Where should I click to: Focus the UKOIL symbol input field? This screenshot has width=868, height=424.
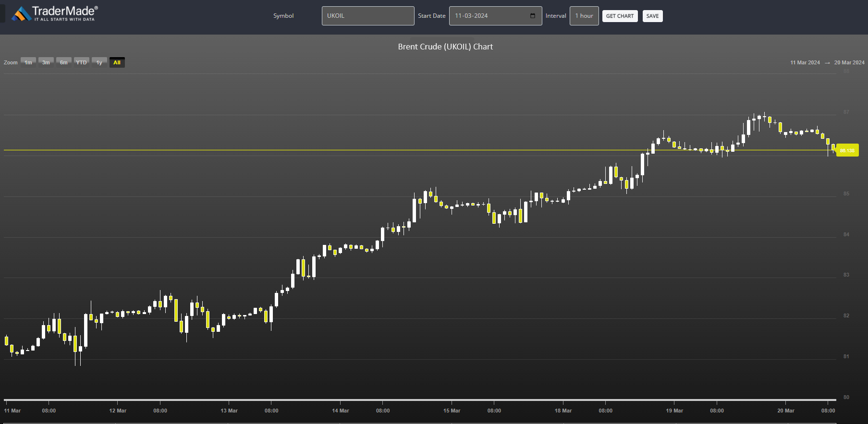368,16
